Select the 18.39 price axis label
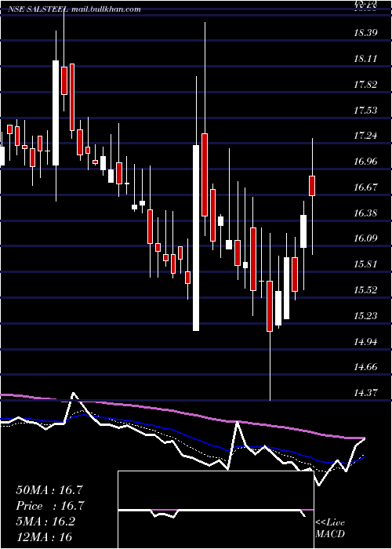 click(x=365, y=33)
